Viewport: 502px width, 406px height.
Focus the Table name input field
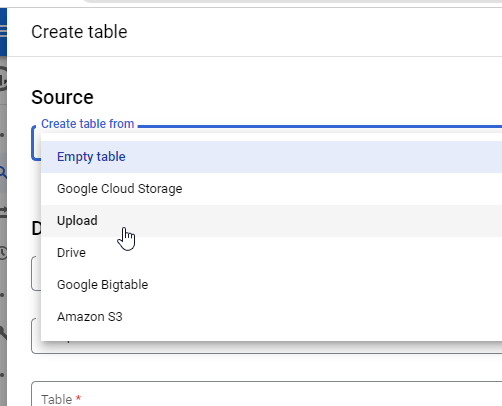pos(267,394)
